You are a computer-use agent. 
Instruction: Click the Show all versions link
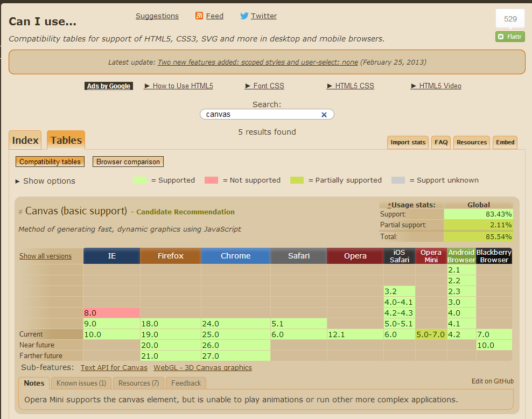point(45,256)
